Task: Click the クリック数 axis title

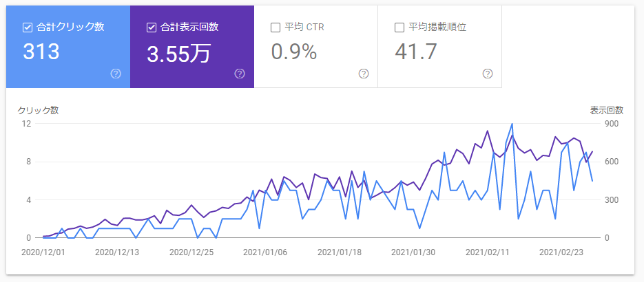Action: click(x=38, y=110)
